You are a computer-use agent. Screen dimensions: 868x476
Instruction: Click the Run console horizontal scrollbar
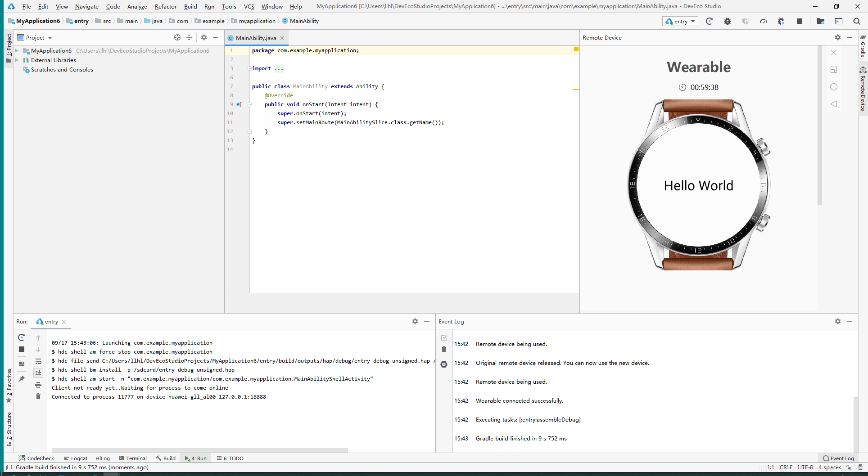point(200,450)
